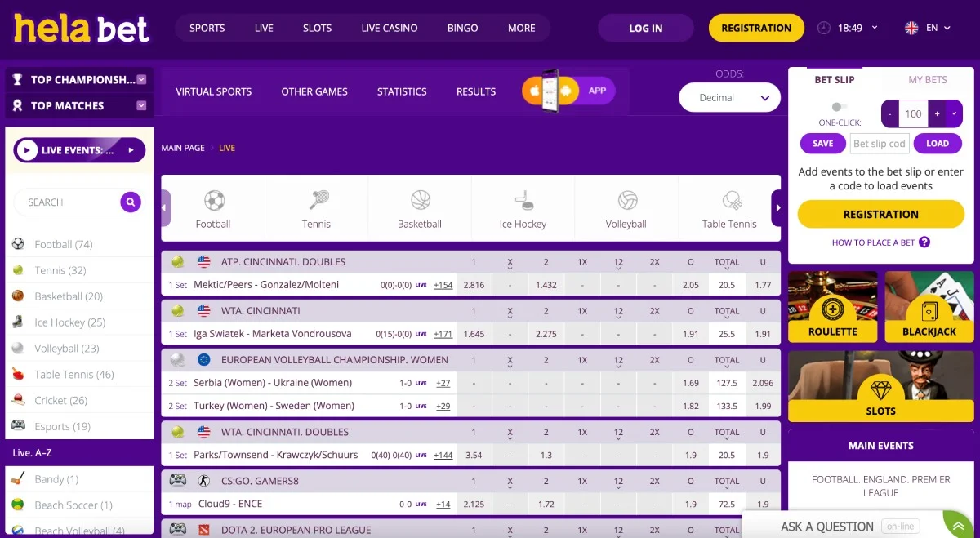Expand the Top Matches section
Screen dimensions: 980x538
142,105
